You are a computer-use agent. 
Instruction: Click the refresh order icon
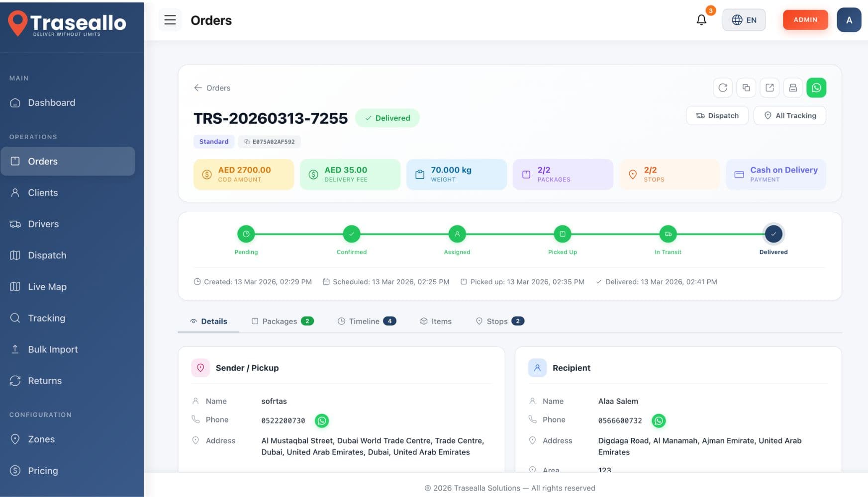[723, 88]
